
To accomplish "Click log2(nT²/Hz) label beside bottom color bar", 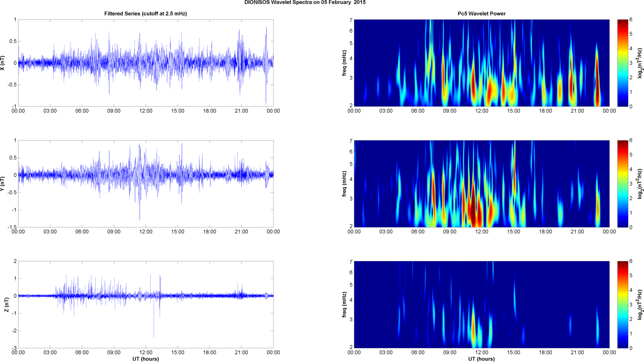I will point(641,305).
